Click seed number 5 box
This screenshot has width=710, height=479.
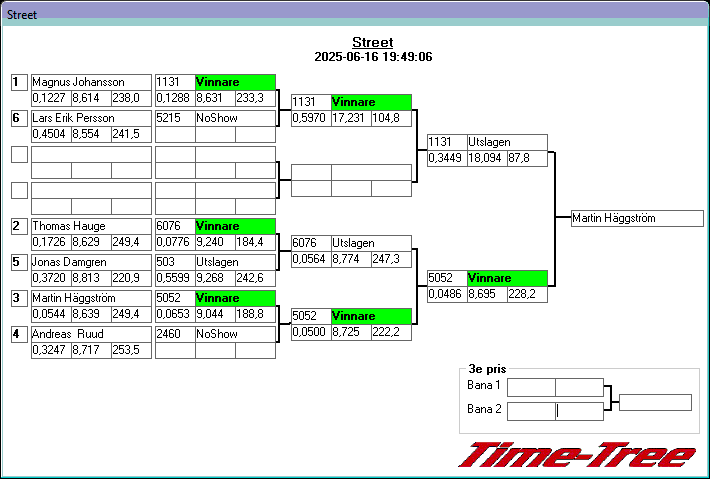pos(19,262)
